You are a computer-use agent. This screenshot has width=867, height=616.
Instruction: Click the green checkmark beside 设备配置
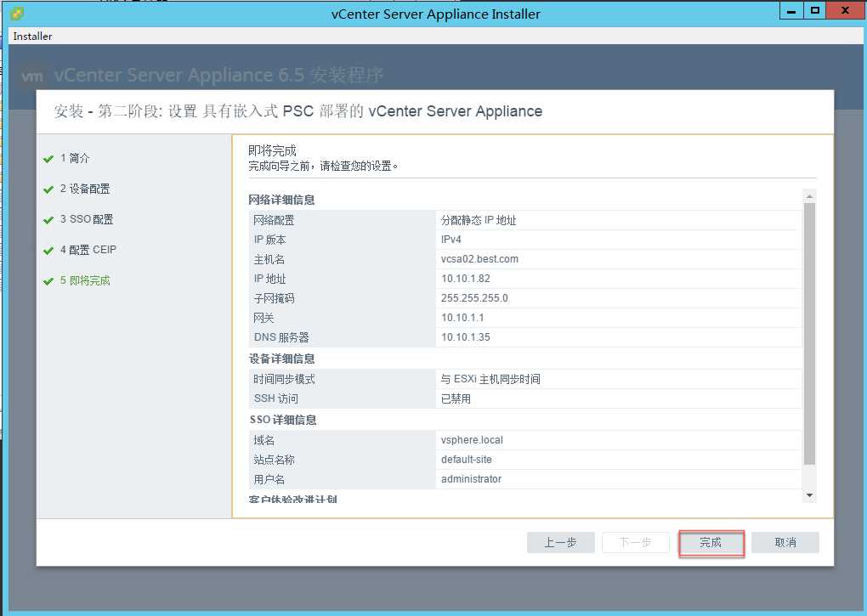48,189
